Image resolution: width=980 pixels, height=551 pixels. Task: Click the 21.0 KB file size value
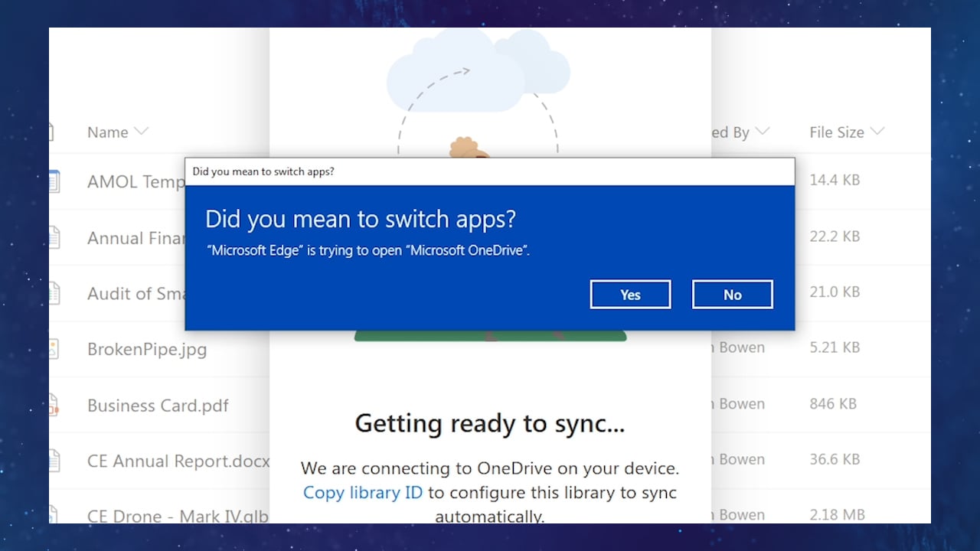click(x=835, y=292)
